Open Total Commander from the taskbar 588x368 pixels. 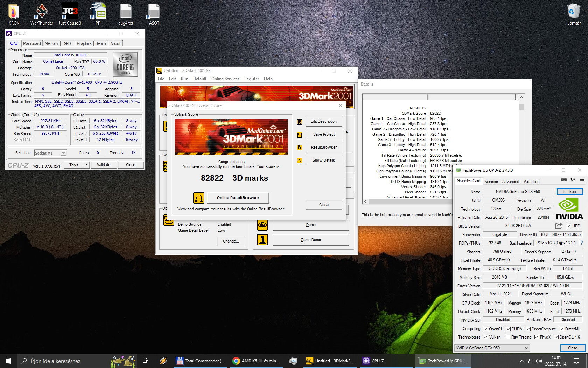click(x=200, y=361)
